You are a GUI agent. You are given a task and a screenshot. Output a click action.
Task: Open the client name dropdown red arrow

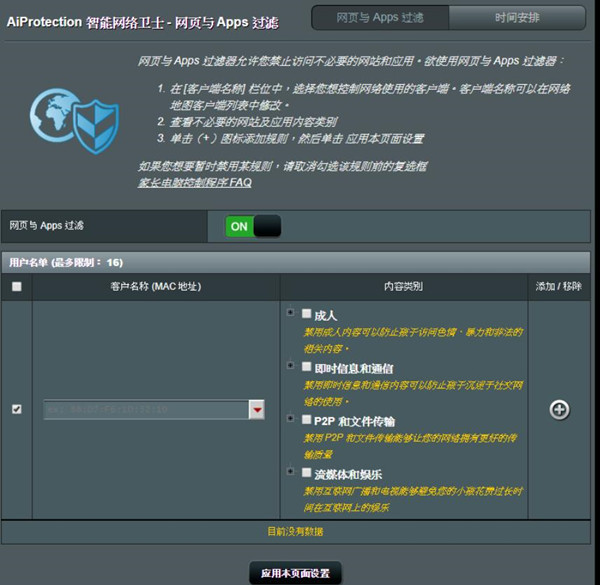click(257, 410)
